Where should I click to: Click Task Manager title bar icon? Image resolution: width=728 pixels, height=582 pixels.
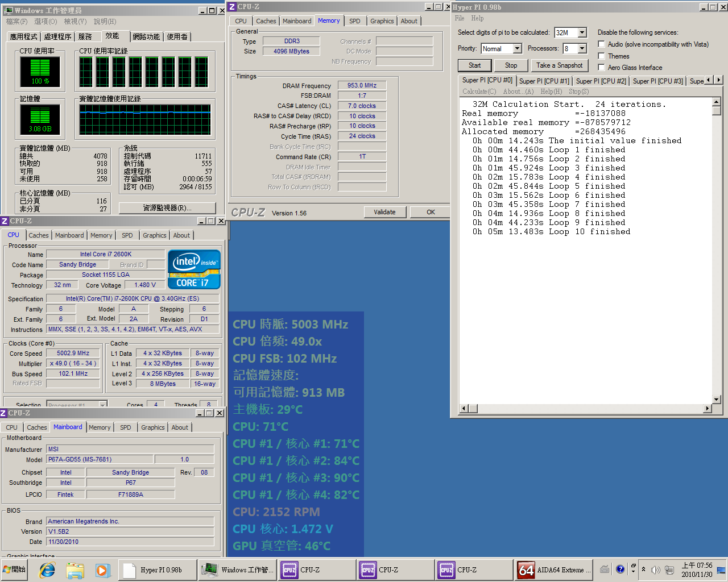coord(9,10)
